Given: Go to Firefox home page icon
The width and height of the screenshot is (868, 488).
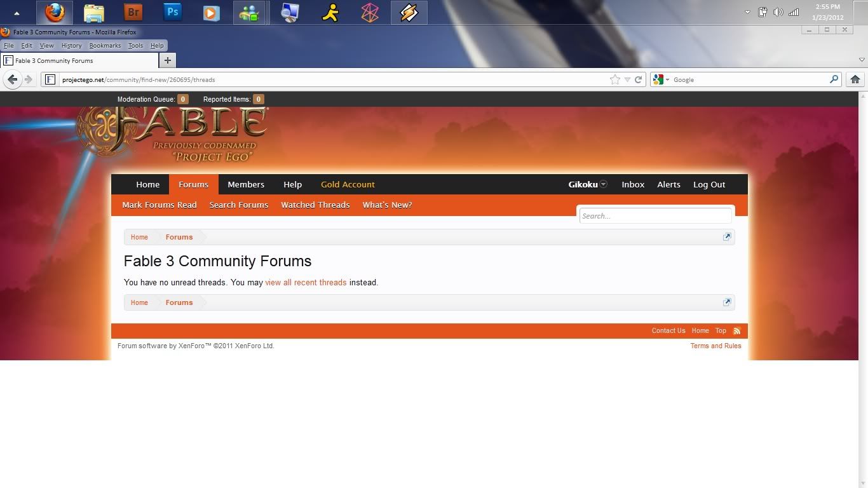Looking at the screenshot, I should click(x=855, y=79).
